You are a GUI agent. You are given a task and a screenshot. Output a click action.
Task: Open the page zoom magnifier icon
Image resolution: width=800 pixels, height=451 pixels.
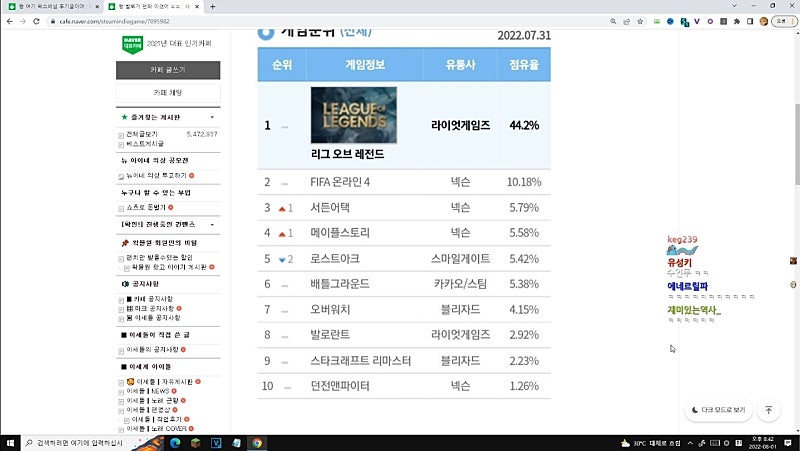pos(613,21)
